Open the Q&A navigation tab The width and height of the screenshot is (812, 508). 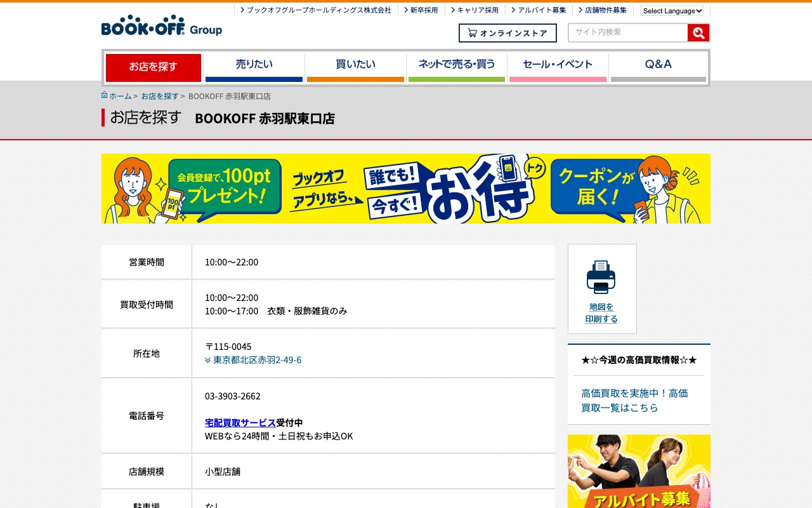click(658, 68)
